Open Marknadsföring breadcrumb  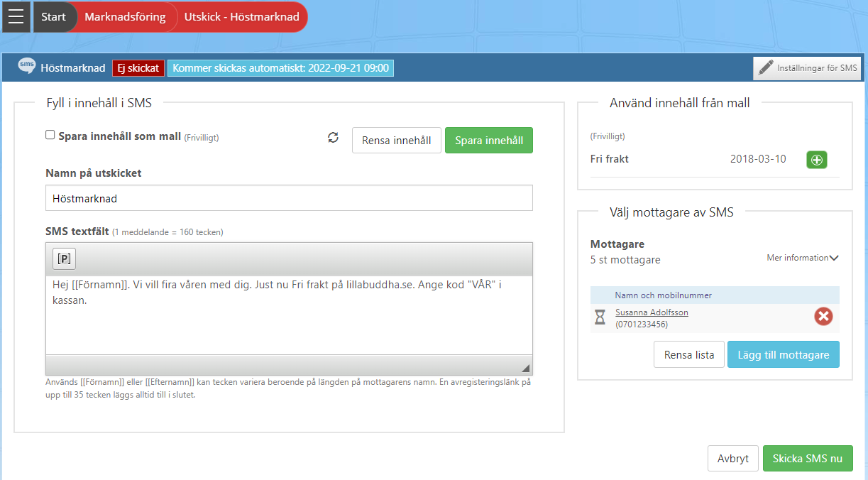click(125, 17)
